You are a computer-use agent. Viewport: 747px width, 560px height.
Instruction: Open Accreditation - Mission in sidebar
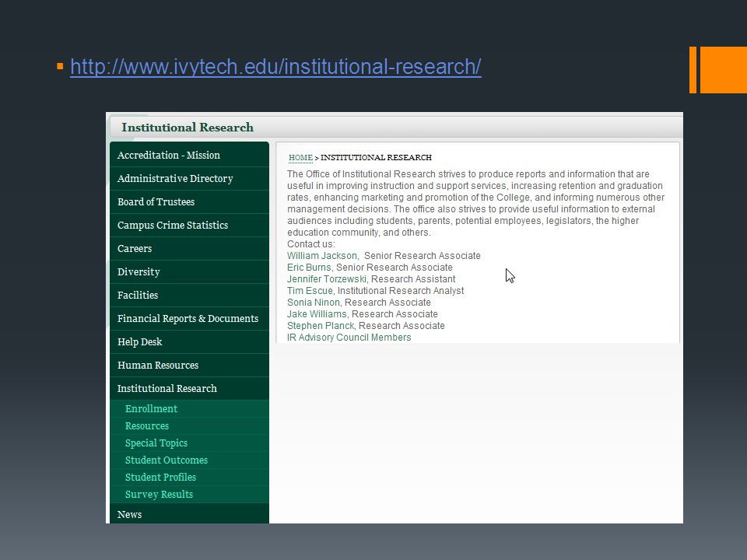(x=189, y=156)
